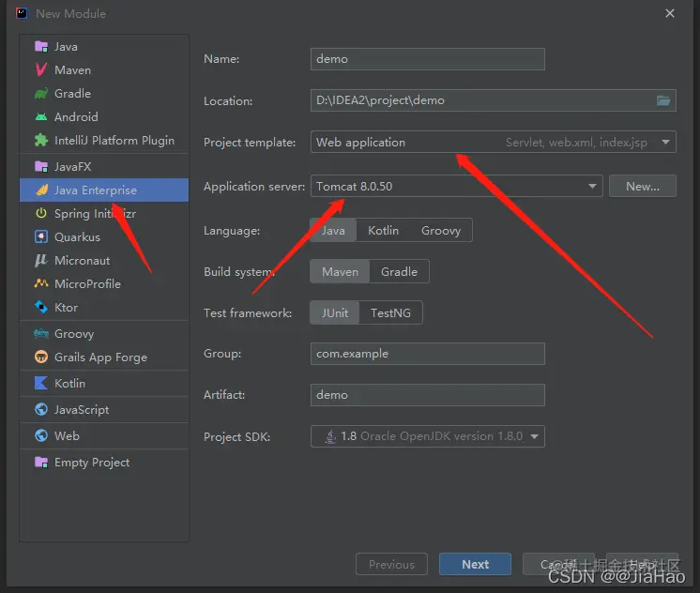Viewport: 700px width, 593px height.
Task: Select Empty Project label
Action: coord(92,463)
